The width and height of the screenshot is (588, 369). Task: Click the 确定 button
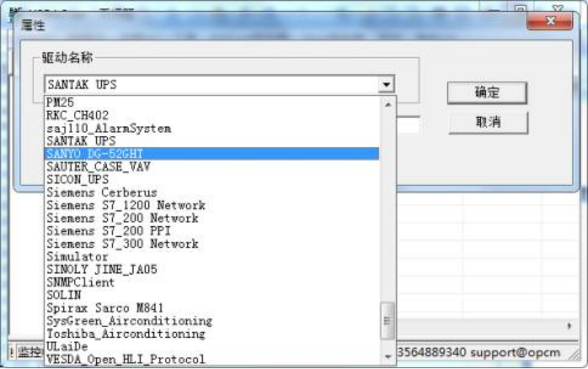[x=487, y=93]
